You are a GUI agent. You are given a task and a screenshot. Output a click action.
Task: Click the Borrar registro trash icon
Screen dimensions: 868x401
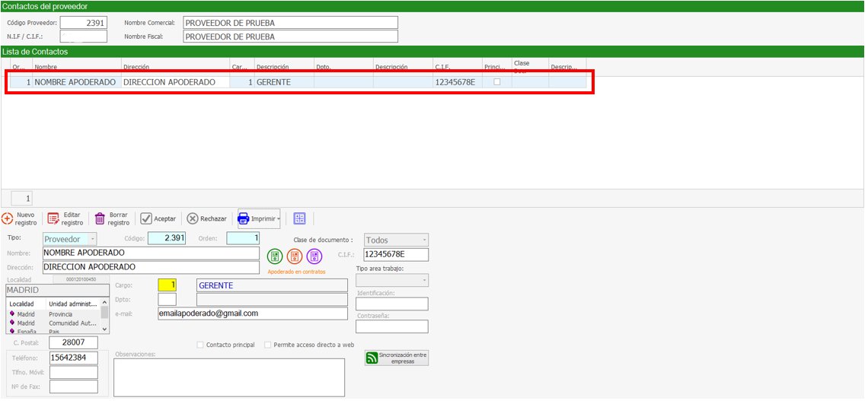(100, 218)
